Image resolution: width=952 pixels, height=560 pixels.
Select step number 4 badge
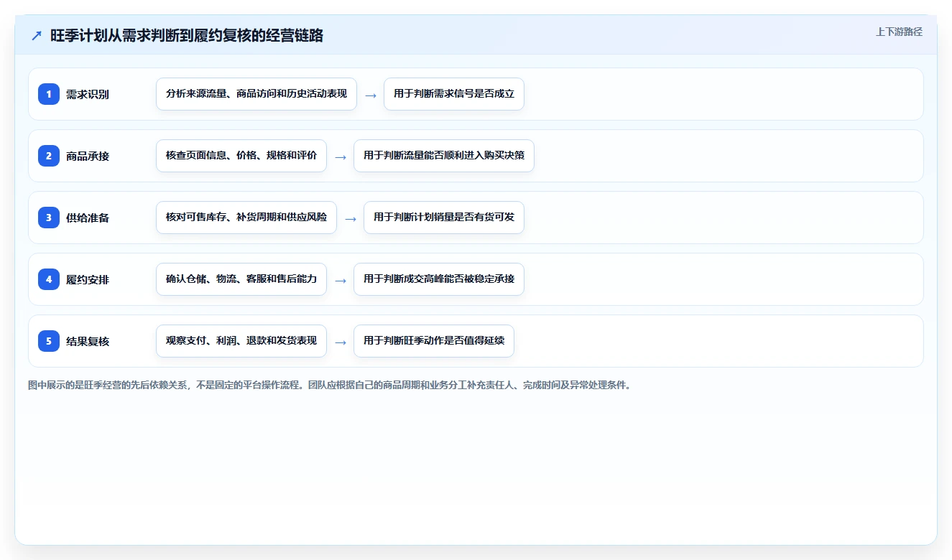point(49,279)
